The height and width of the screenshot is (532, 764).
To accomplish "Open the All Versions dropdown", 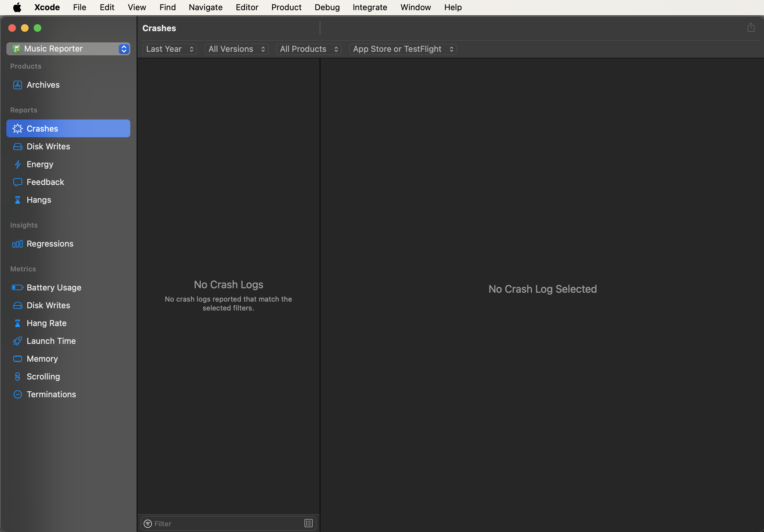I will click(x=236, y=49).
